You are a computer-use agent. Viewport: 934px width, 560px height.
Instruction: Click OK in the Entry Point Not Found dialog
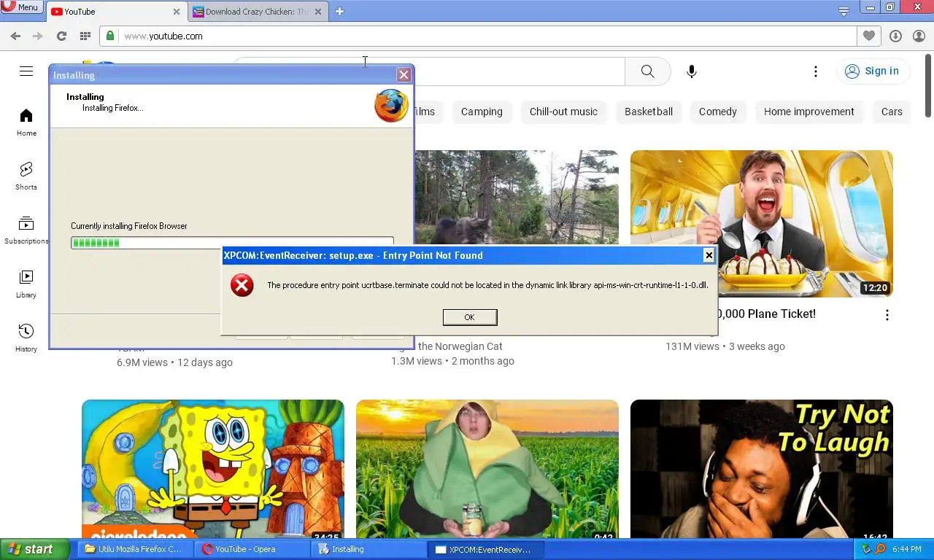pyautogui.click(x=470, y=317)
